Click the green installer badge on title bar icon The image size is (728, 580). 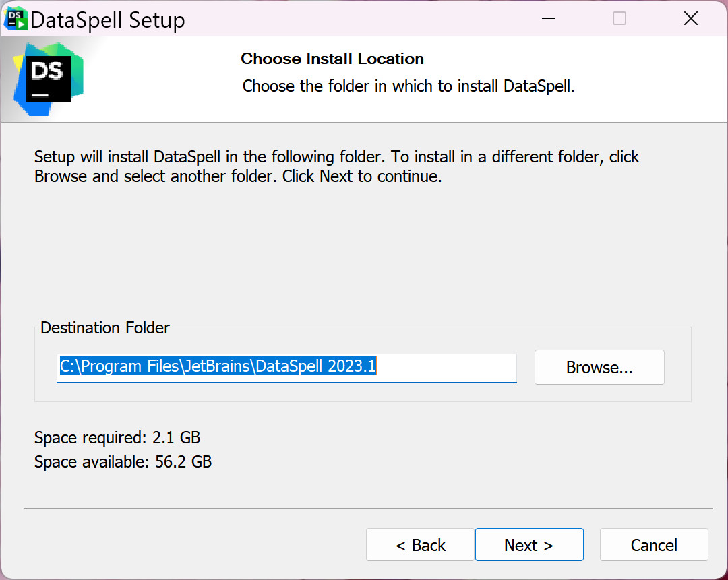point(20,24)
